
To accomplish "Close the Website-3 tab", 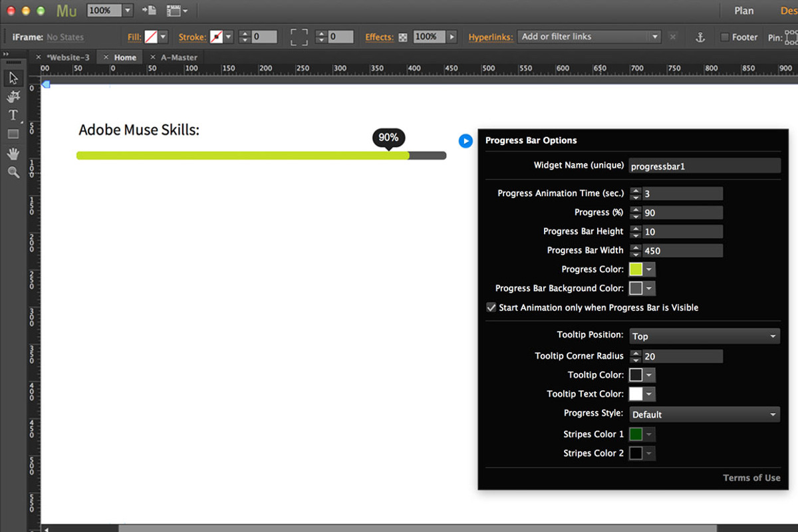I will (39, 57).
